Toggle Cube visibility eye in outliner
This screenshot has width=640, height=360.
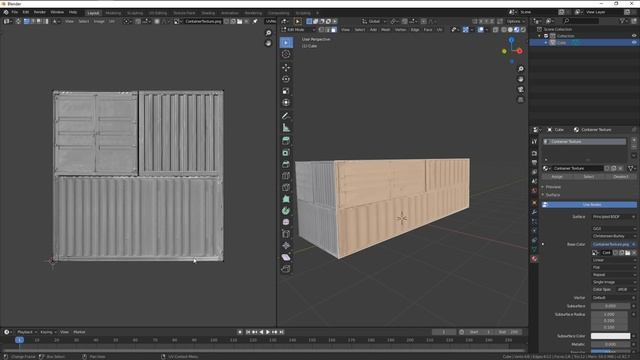(x=634, y=42)
